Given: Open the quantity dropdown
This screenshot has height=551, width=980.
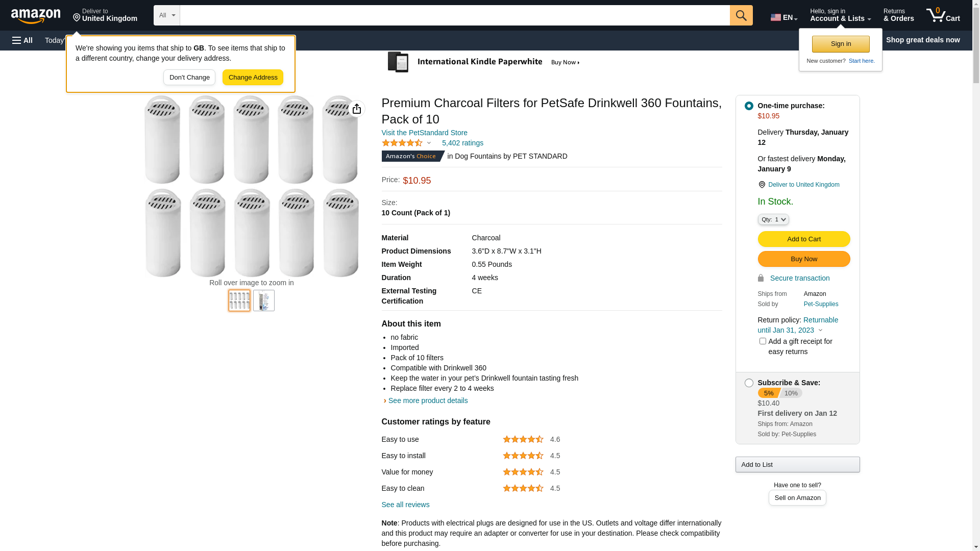Looking at the screenshot, I should tap(773, 219).
